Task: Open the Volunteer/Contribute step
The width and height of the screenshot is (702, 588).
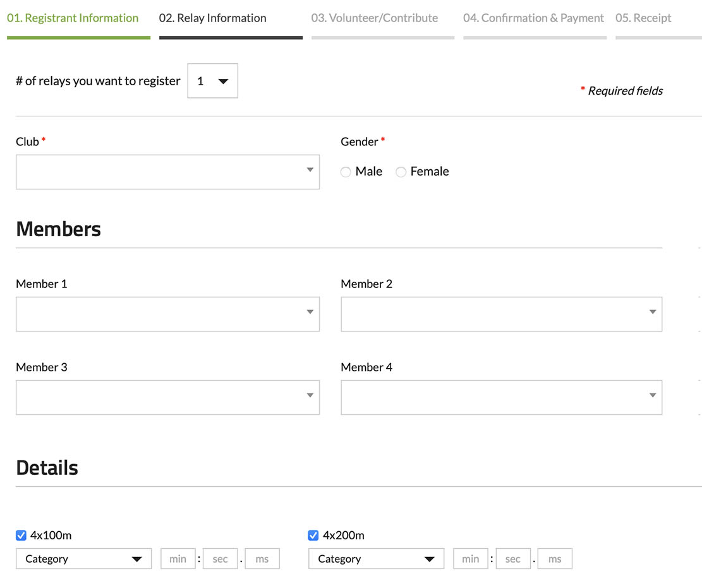Action: click(375, 18)
